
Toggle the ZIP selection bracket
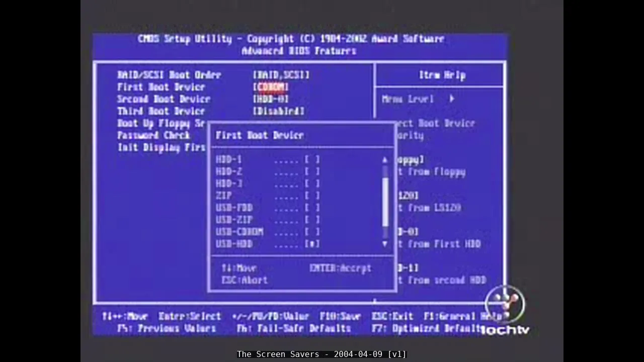312,196
